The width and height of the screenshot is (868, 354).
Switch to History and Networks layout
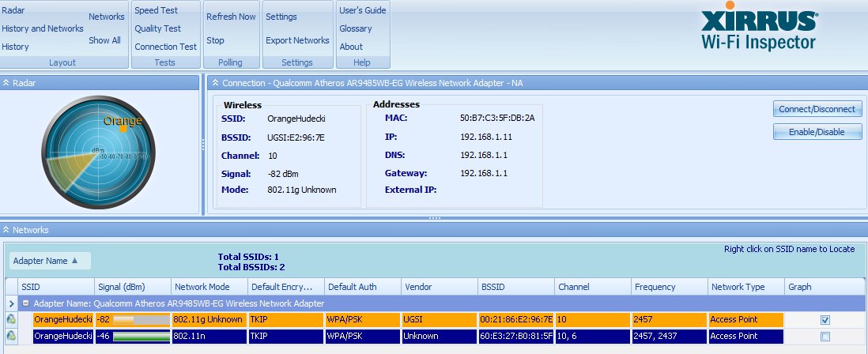coord(43,28)
